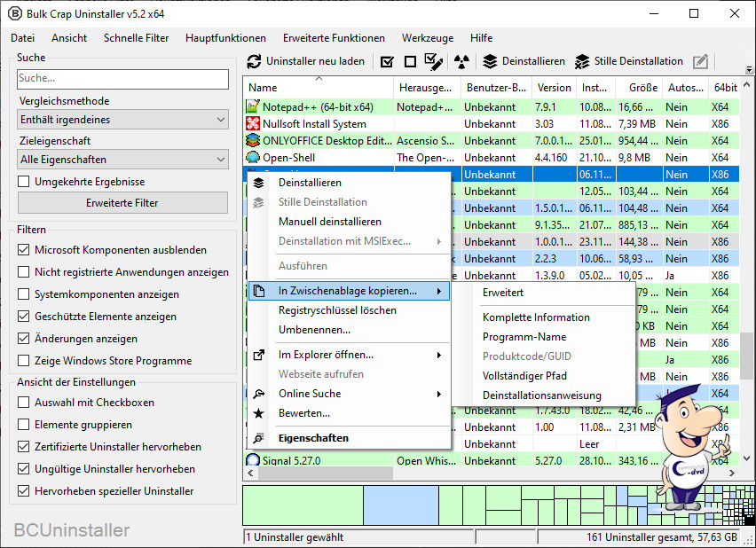Click into the Suche search field
The image size is (756, 548).
point(122,79)
